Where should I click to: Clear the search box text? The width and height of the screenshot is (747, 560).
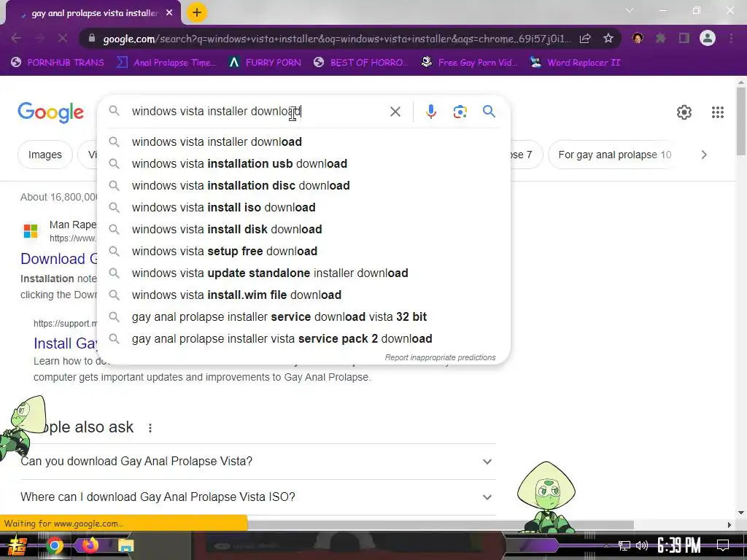(395, 112)
